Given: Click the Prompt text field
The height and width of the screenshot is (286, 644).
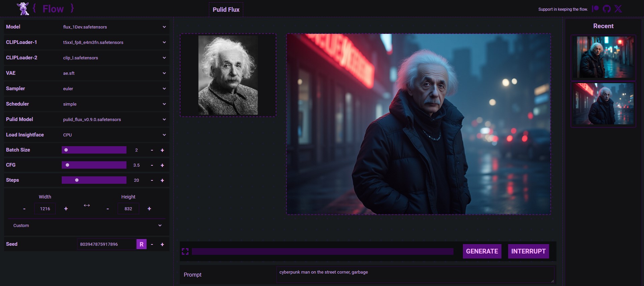Looking at the screenshot, I should [x=415, y=275].
